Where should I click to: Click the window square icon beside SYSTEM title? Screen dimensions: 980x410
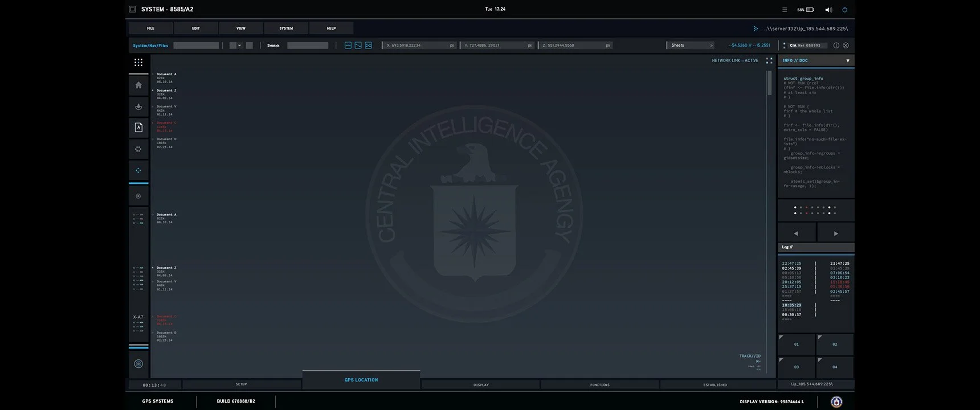133,9
